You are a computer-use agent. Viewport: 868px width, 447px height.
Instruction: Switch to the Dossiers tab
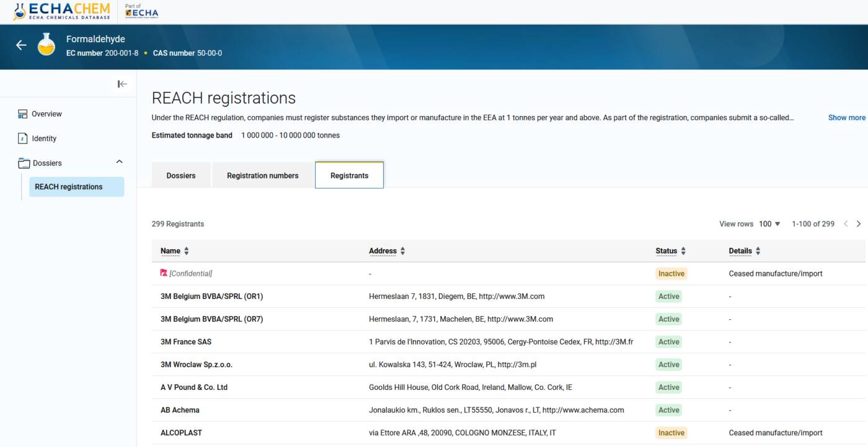pyautogui.click(x=181, y=175)
